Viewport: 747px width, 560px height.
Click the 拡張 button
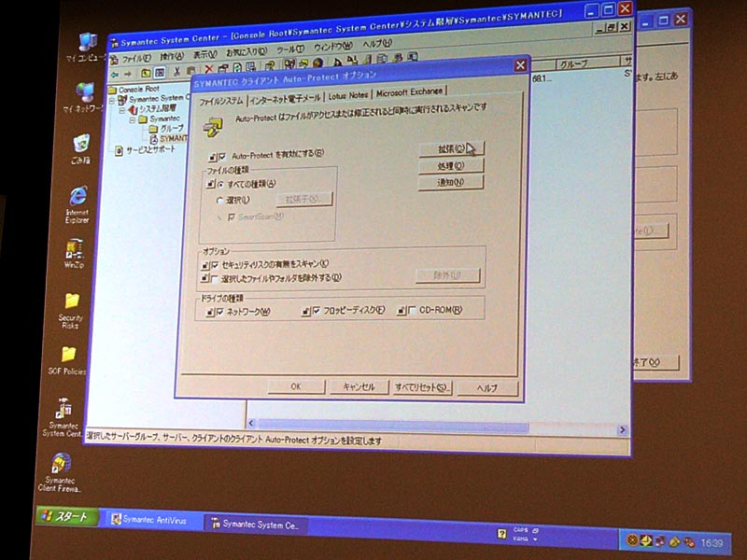[x=451, y=149]
